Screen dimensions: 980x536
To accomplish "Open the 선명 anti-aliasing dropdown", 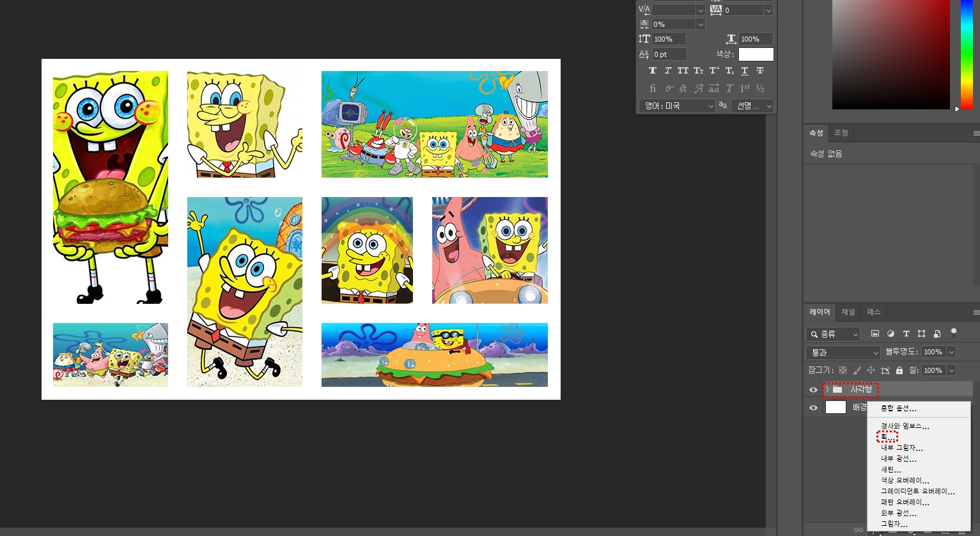I will 752,106.
